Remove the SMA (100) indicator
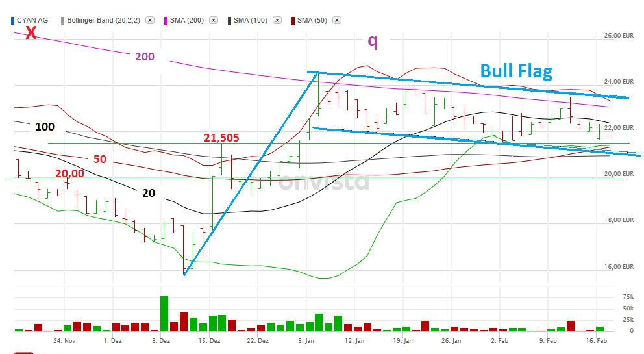The image size is (644, 354). coord(277,20)
